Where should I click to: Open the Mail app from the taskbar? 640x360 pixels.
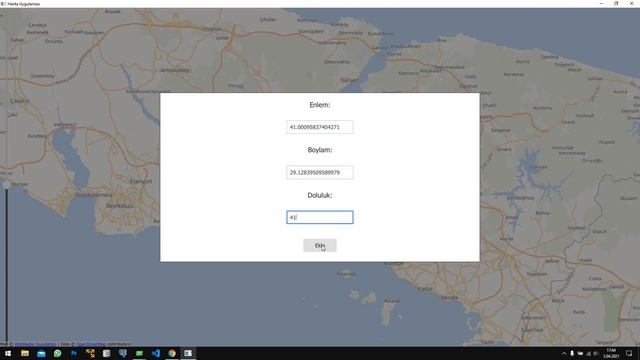point(41,353)
